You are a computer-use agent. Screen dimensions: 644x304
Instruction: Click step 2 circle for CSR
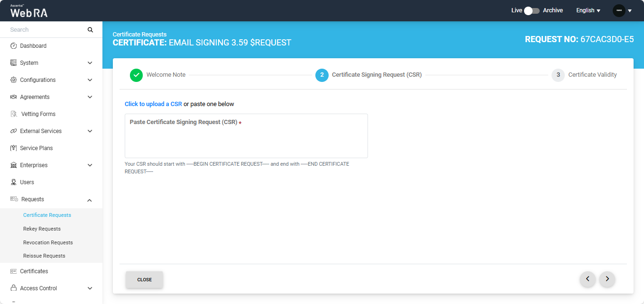tap(322, 75)
